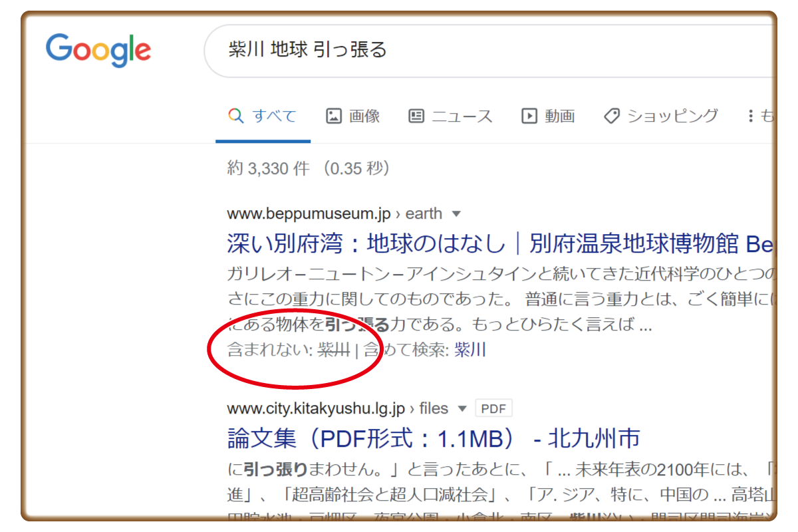The width and height of the screenshot is (798, 532).
Task: Expand the www.beppumuseum.jp result dropdown arrow
Action: pyautogui.click(x=456, y=213)
